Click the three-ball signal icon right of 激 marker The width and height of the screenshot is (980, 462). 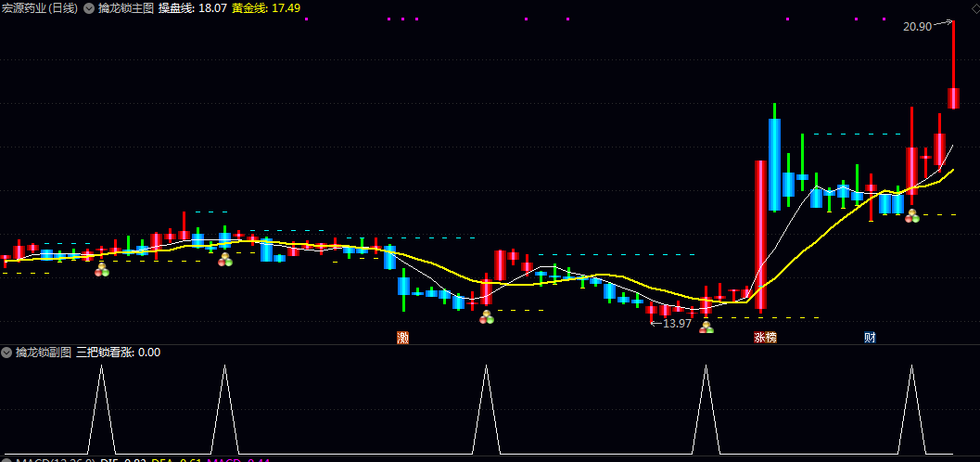(486, 317)
